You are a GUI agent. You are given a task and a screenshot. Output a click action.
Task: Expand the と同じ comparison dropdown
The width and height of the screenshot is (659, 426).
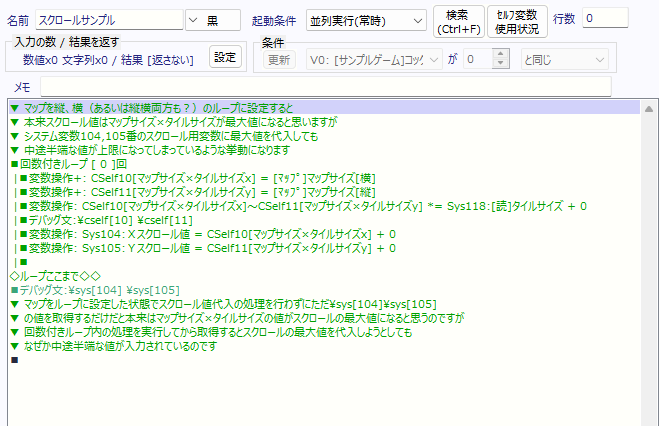(564, 60)
